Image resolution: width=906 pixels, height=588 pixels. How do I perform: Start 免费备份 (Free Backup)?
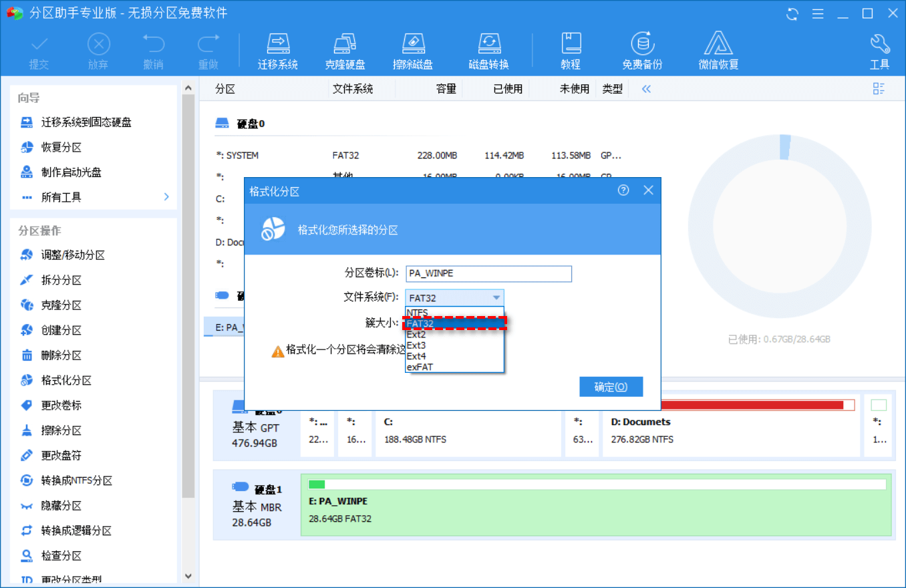(642, 50)
